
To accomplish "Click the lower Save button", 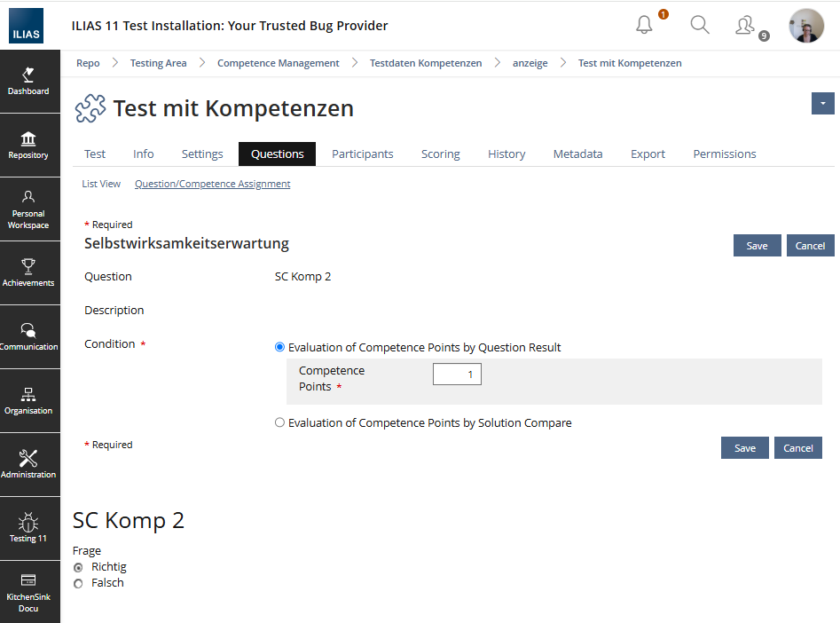I will tap(744, 447).
